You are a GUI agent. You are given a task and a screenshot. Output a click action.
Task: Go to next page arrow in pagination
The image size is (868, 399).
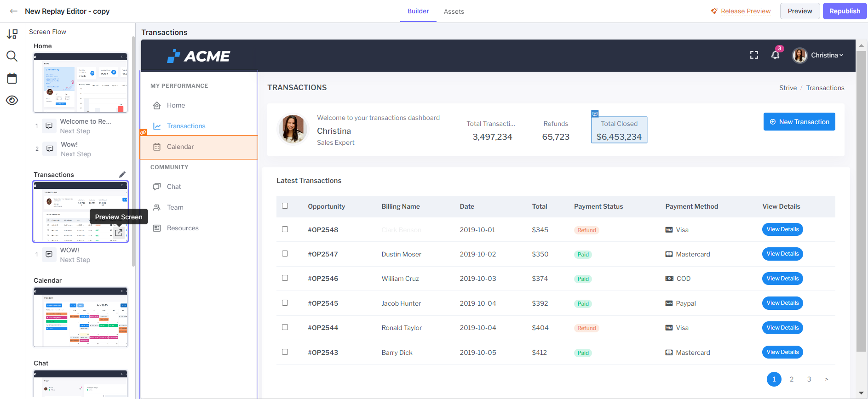click(x=827, y=379)
